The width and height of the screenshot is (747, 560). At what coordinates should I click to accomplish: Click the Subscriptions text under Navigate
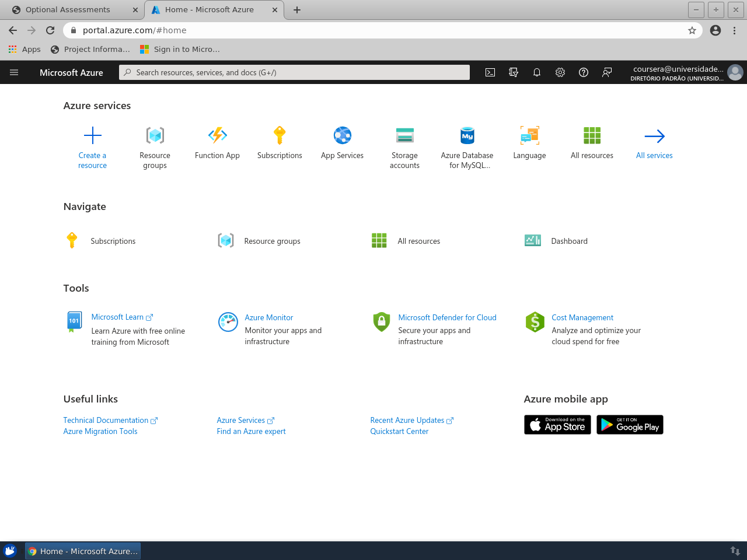coord(113,241)
